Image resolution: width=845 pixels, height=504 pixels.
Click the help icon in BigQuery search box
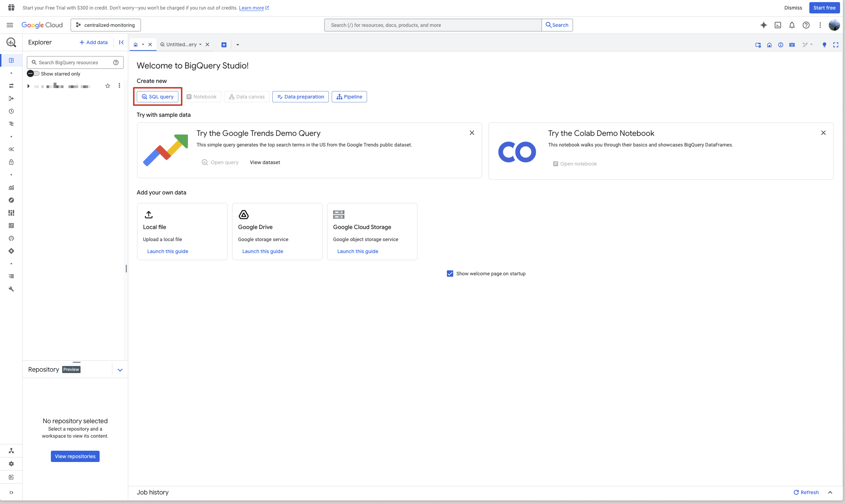116,62
